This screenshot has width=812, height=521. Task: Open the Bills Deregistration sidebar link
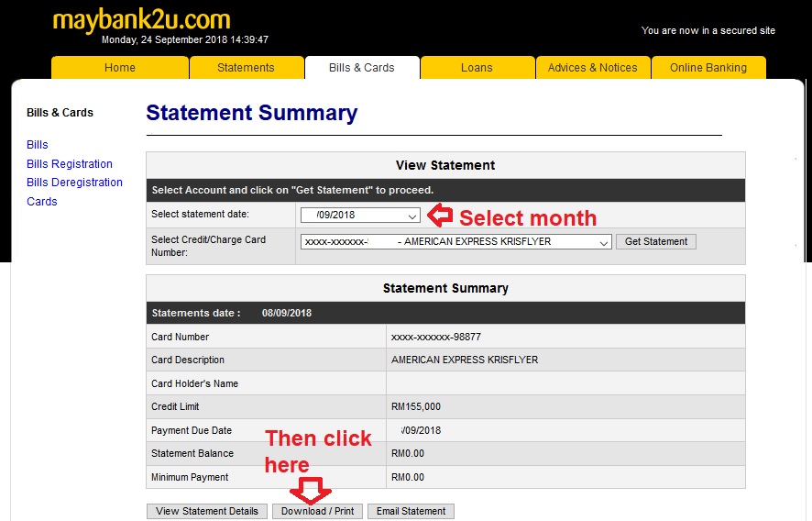click(x=74, y=183)
